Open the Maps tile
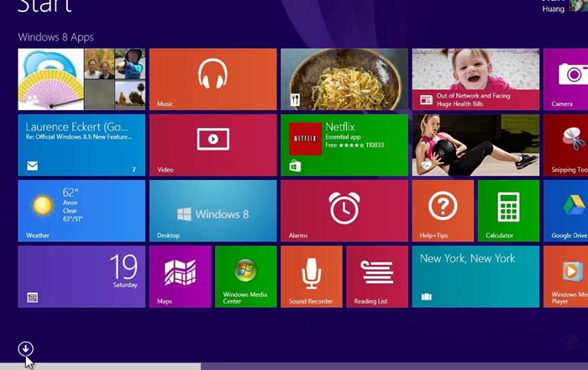The height and width of the screenshot is (370, 588). tap(180, 277)
